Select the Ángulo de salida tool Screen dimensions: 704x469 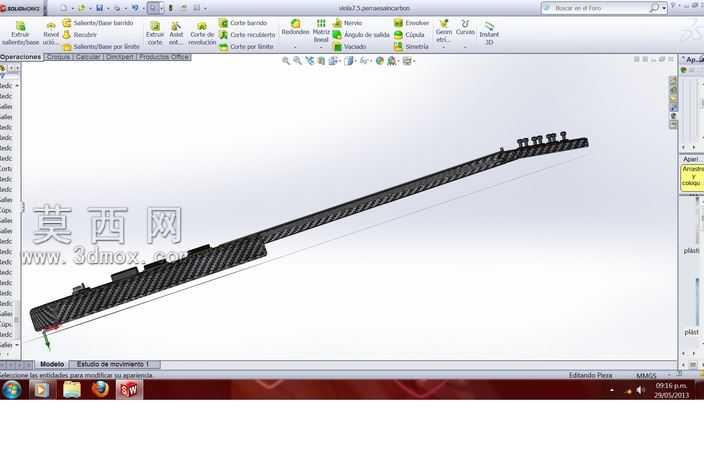tap(361, 35)
